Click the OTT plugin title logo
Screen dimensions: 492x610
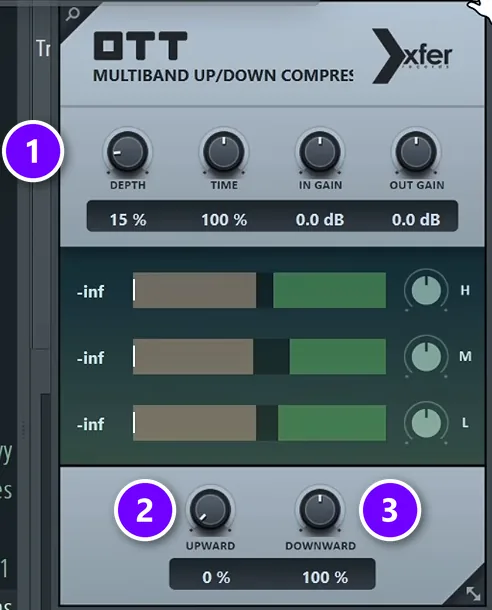click(x=140, y=46)
